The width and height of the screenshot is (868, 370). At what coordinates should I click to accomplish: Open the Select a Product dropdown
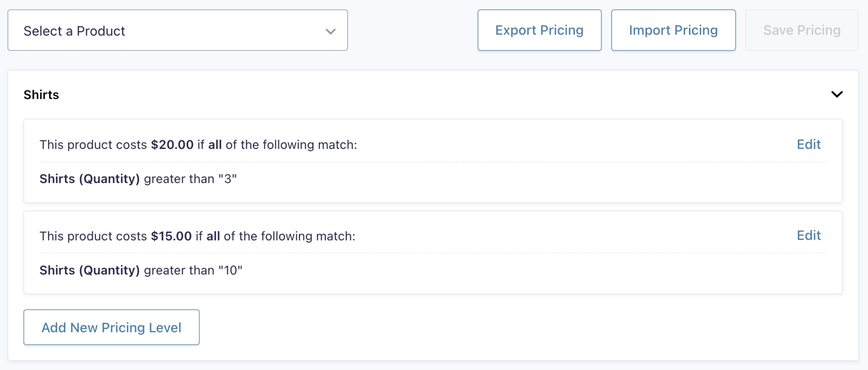tap(178, 30)
